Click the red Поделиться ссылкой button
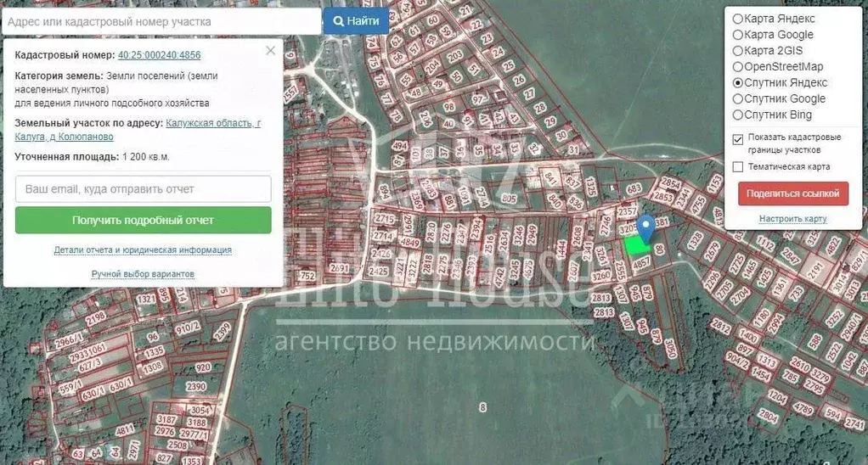The width and height of the screenshot is (868, 465). click(x=792, y=193)
